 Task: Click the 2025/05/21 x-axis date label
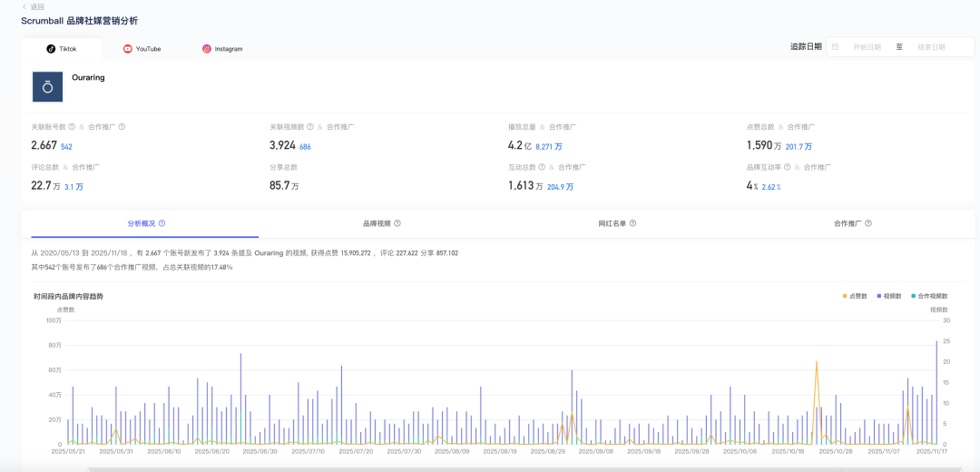pyautogui.click(x=67, y=451)
